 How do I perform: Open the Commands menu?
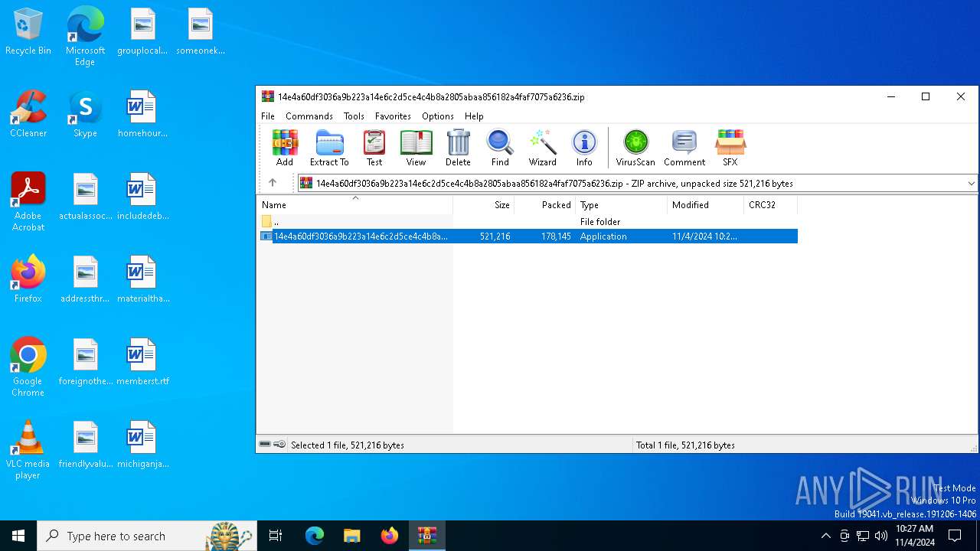pyautogui.click(x=309, y=116)
